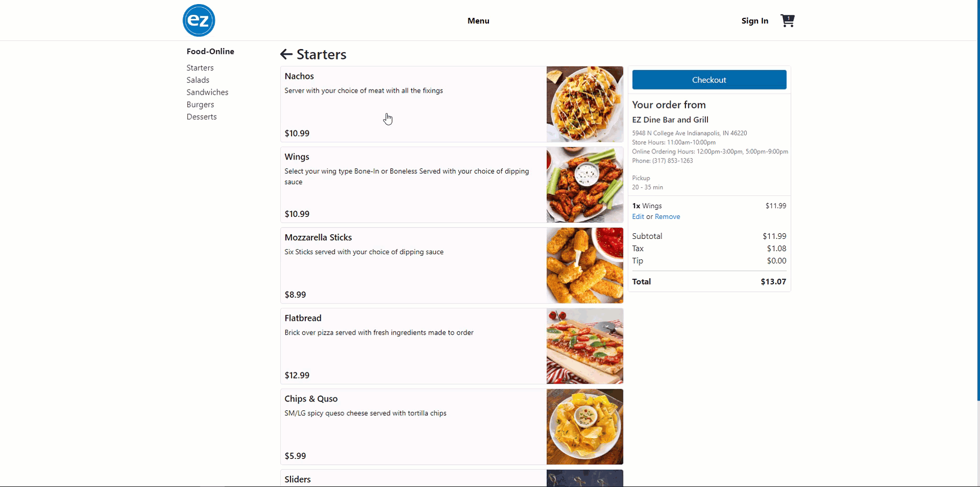Click the Checkout button

click(x=709, y=80)
